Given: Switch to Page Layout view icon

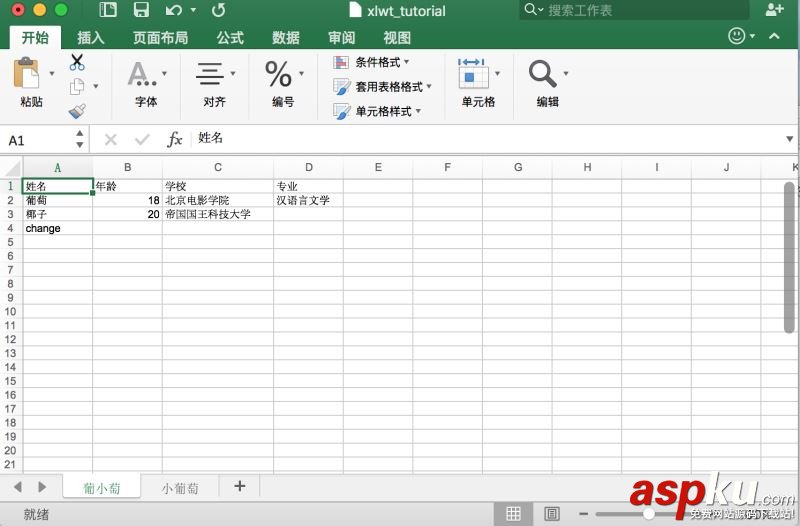Looking at the screenshot, I should point(552,513).
